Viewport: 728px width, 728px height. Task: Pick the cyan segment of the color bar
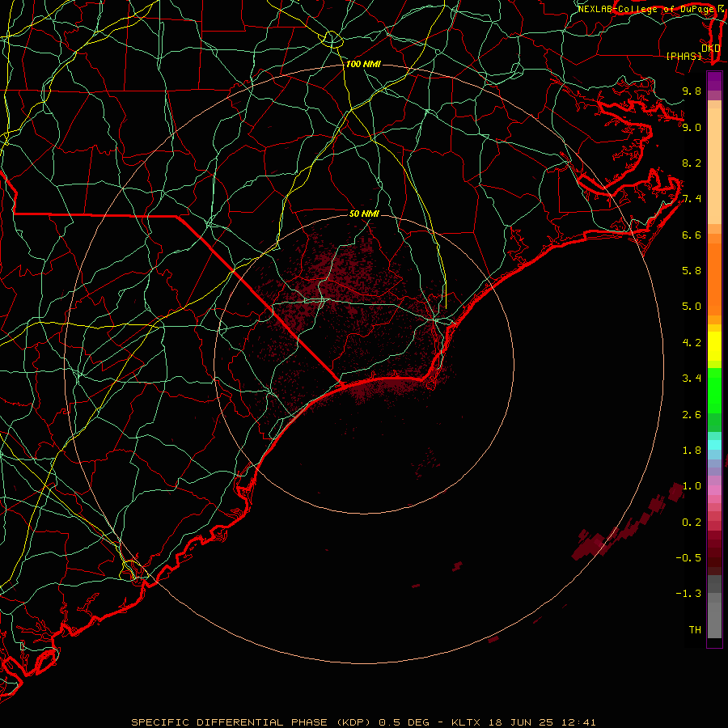(x=714, y=445)
